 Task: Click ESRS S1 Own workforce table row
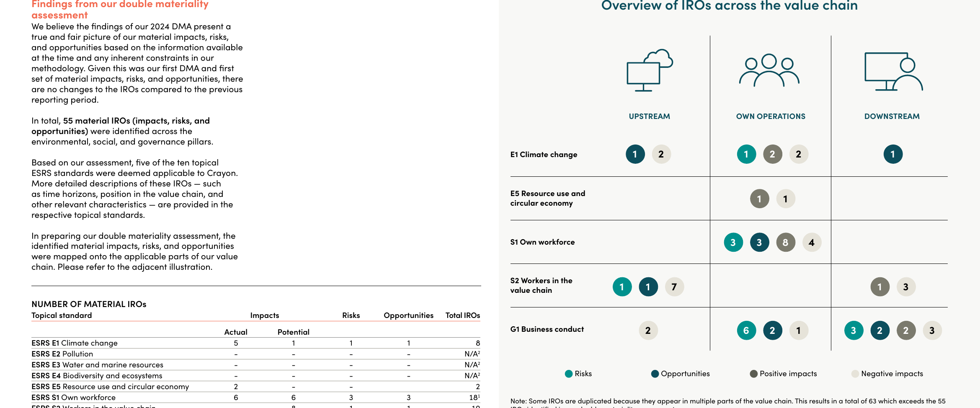[256, 398]
